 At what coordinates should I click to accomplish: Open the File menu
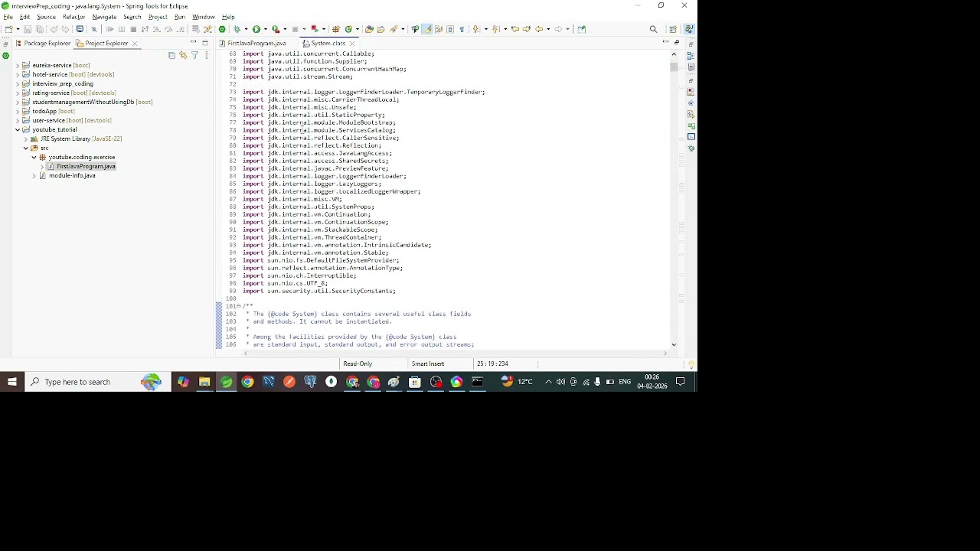[8, 17]
